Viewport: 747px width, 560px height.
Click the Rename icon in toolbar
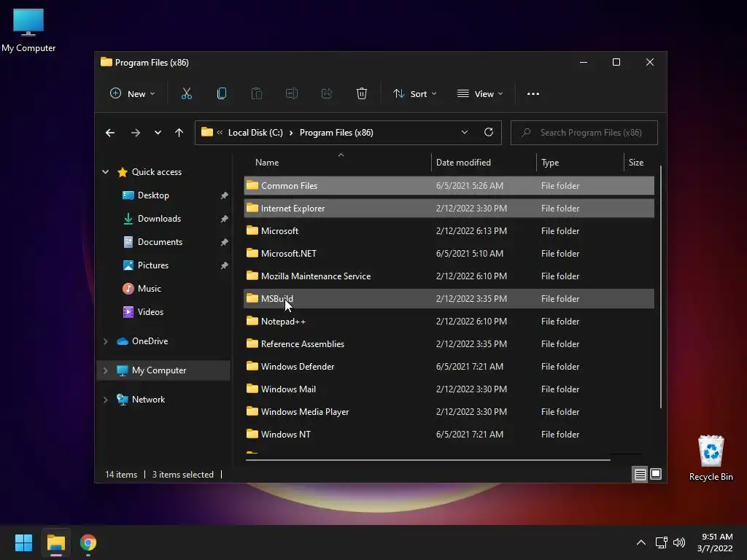(x=292, y=94)
